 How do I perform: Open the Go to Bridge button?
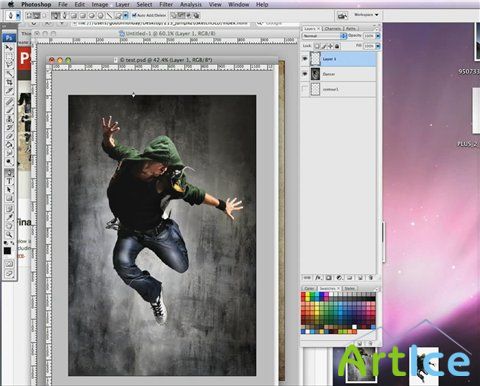point(342,15)
